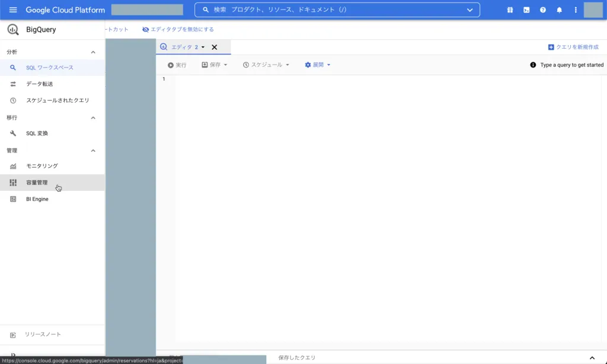Open the hamburger navigation menu
The height and width of the screenshot is (364, 607).
point(13,9)
